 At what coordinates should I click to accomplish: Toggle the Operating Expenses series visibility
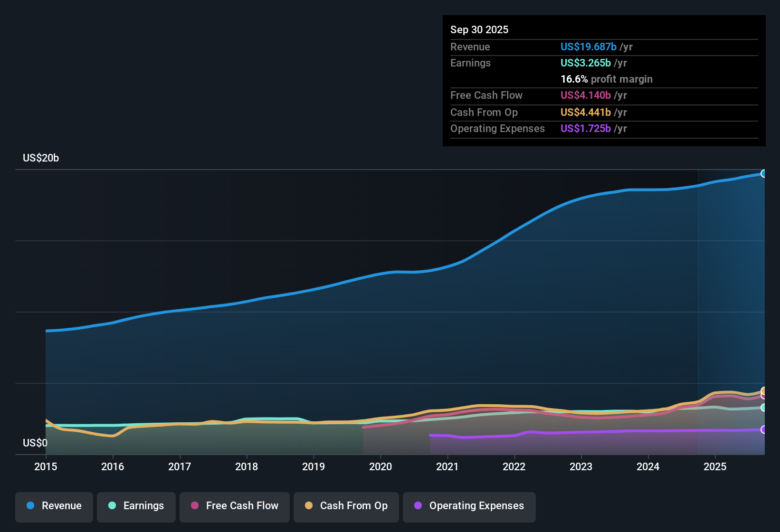(469, 506)
